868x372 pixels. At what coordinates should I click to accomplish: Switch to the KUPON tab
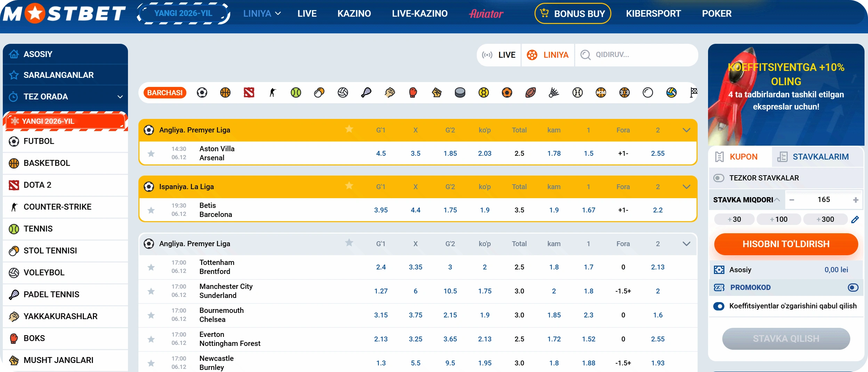click(x=740, y=157)
